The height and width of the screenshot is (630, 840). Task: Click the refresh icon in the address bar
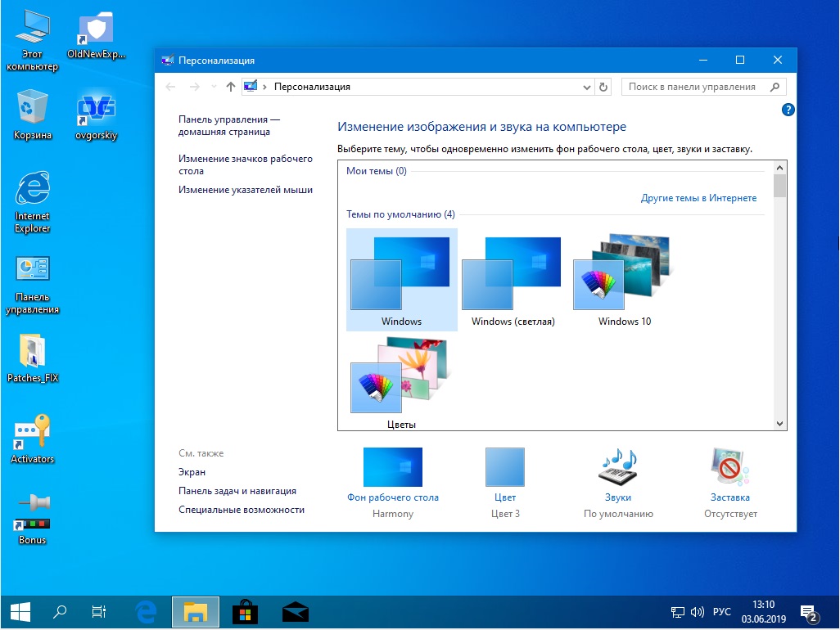tap(603, 86)
